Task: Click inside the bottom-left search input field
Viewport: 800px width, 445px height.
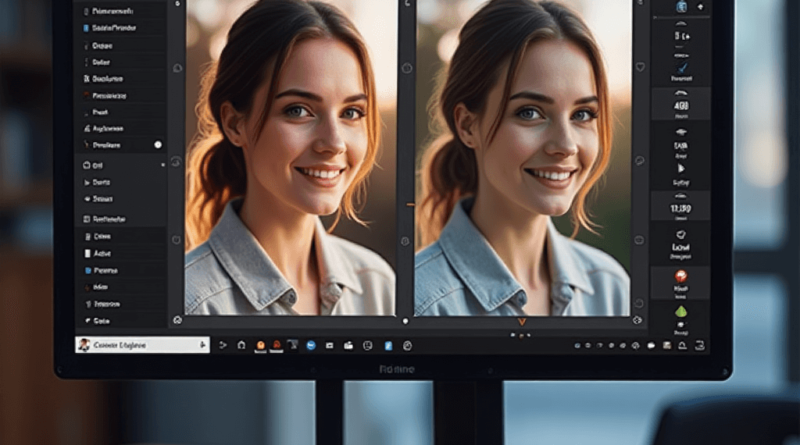Action: (x=140, y=345)
